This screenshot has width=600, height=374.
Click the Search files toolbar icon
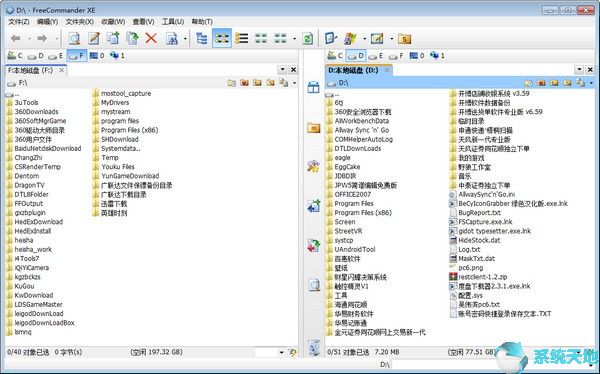pyautogui.click(x=172, y=38)
